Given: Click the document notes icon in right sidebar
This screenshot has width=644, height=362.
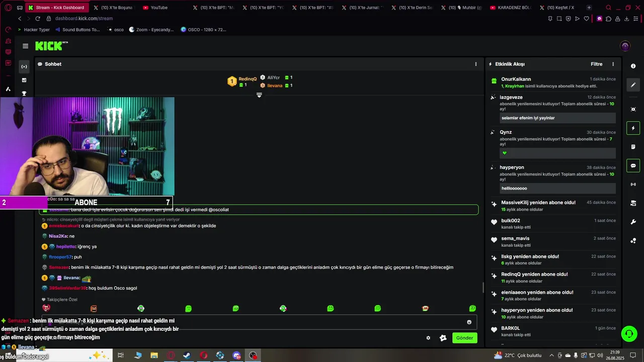Looking at the screenshot, I should click(x=633, y=147).
